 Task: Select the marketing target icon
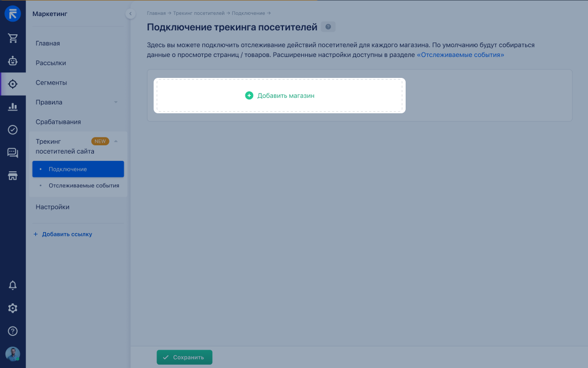[13, 84]
